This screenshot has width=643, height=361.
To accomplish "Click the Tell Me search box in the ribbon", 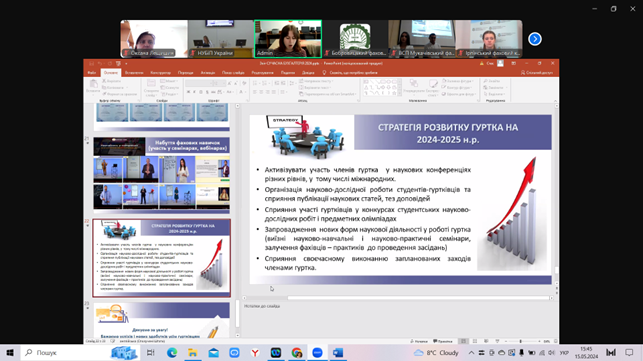I will click(350, 73).
